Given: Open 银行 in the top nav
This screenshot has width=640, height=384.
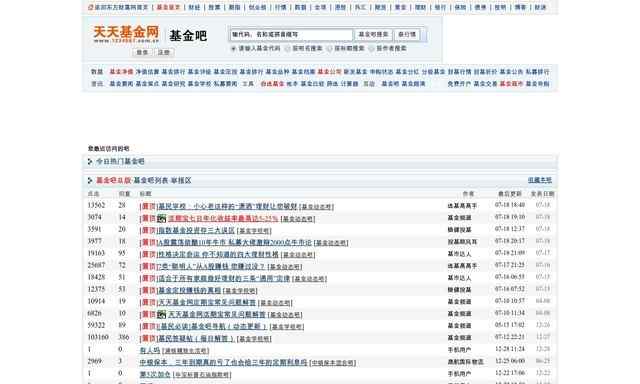Looking at the screenshot, I should (440, 7).
